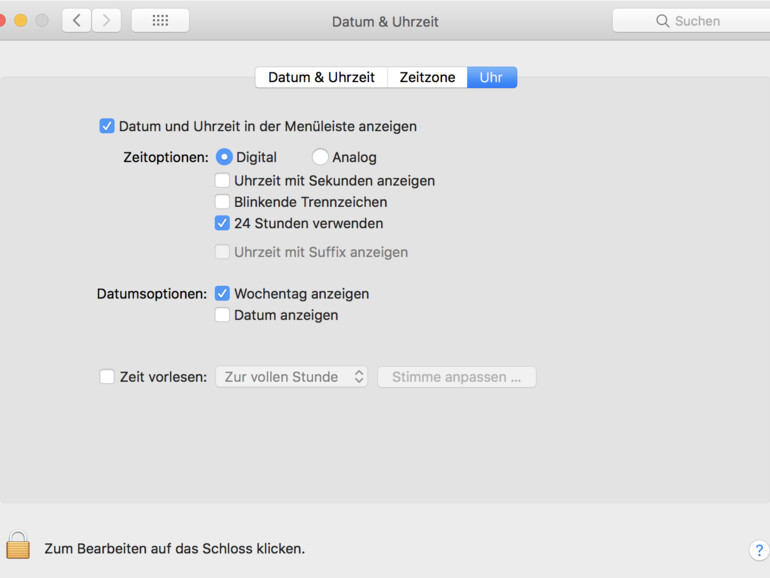Enable Blinkende Trennzeichen checkbox
This screenshot has height=578, width=770.
[222, 202]
